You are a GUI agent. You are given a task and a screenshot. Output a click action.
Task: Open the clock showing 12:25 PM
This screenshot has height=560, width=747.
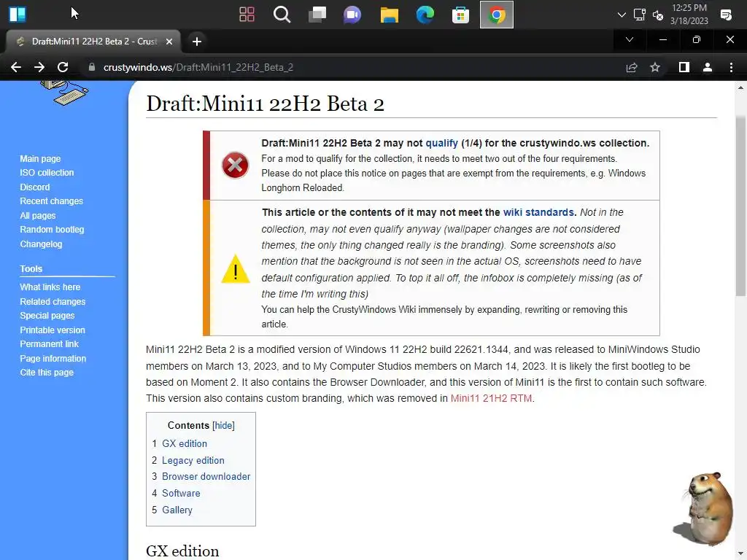click(689, 15)
